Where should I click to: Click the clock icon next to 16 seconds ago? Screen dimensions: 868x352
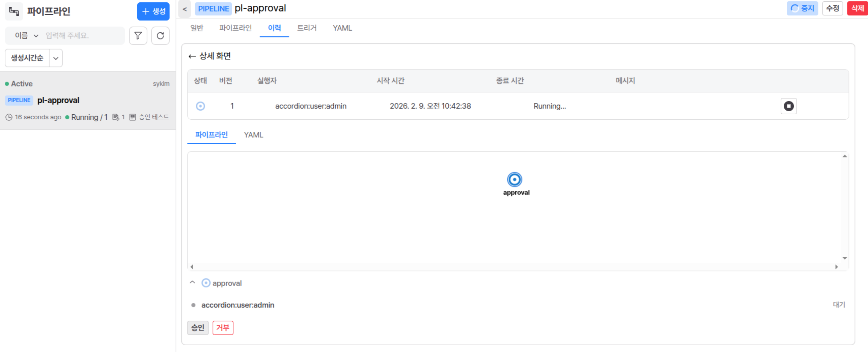coord(9,117)
